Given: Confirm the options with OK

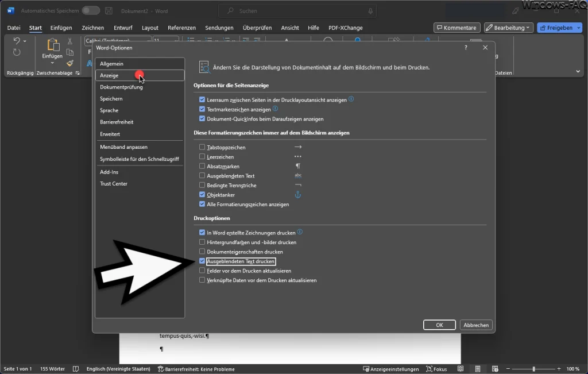Looking at the screenshot, I should 439,325.
